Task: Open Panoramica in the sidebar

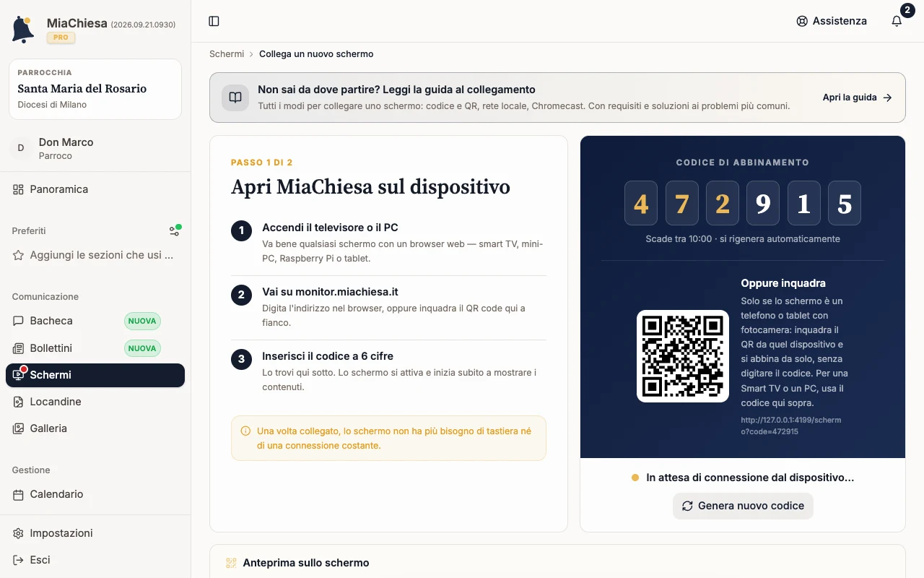Action: 95,189
